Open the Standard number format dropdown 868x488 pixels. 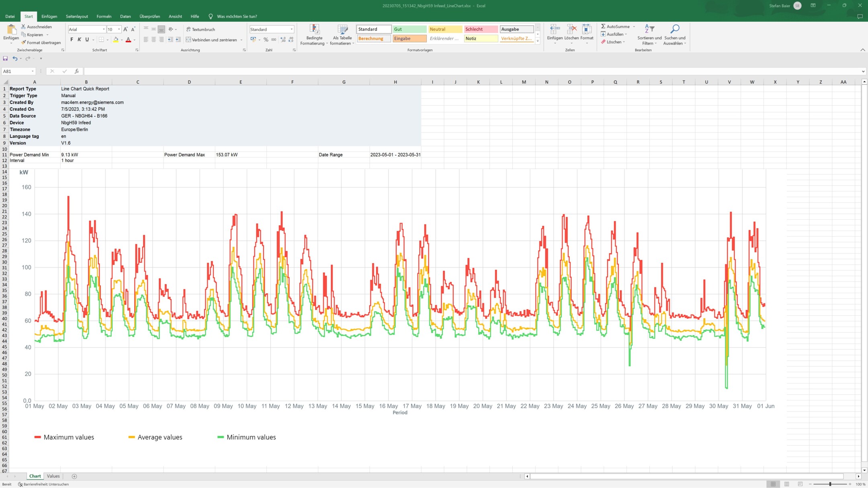[291, 29]
